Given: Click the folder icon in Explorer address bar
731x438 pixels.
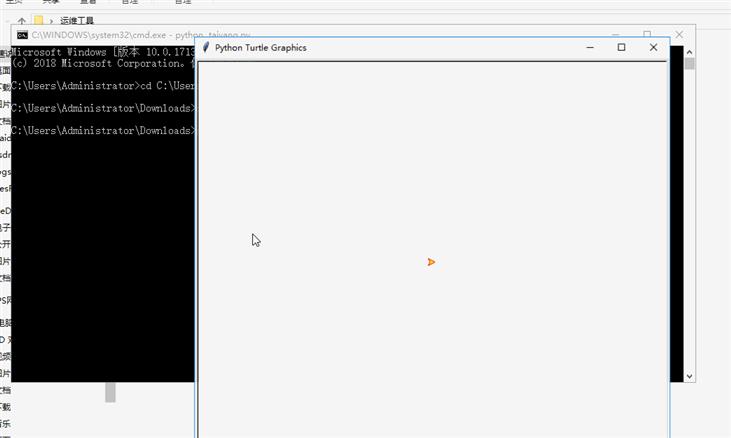Looking at the screenshot, I should tap(38, 20).
